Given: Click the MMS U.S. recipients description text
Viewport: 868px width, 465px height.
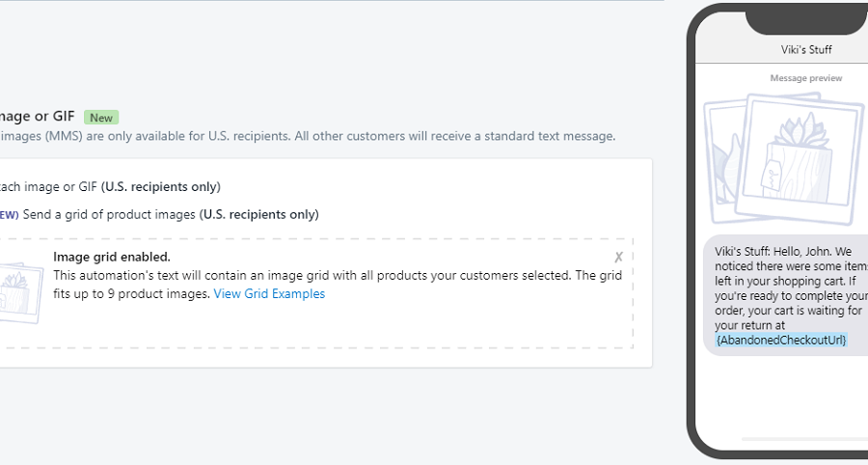Looking at the screenshot, I should [x=309, y=136].
